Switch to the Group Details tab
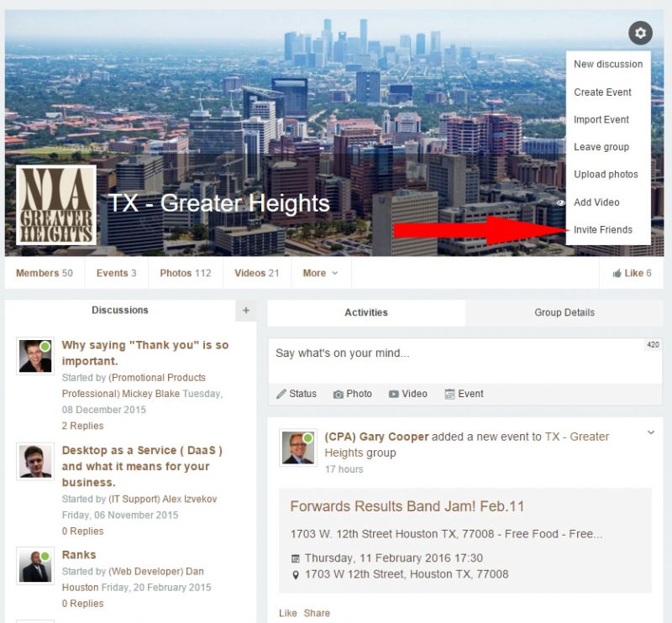The width and height of the screenshot is (672, 623). click(564, 313)
